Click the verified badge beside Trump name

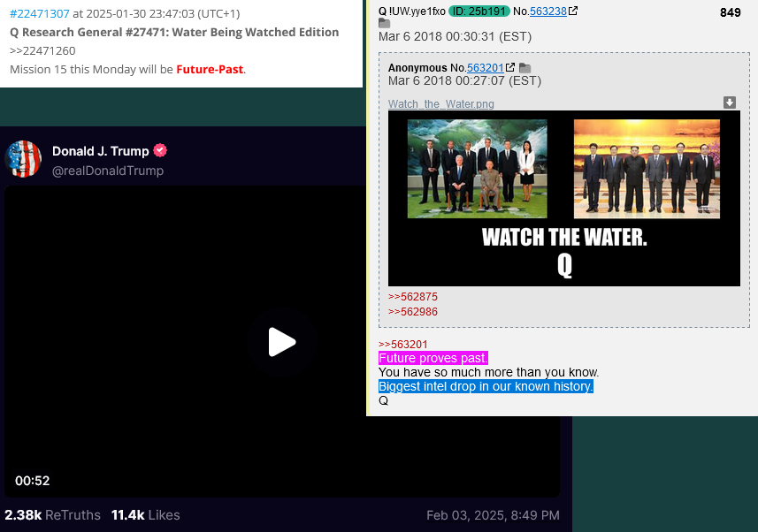[x=160, y=151]
